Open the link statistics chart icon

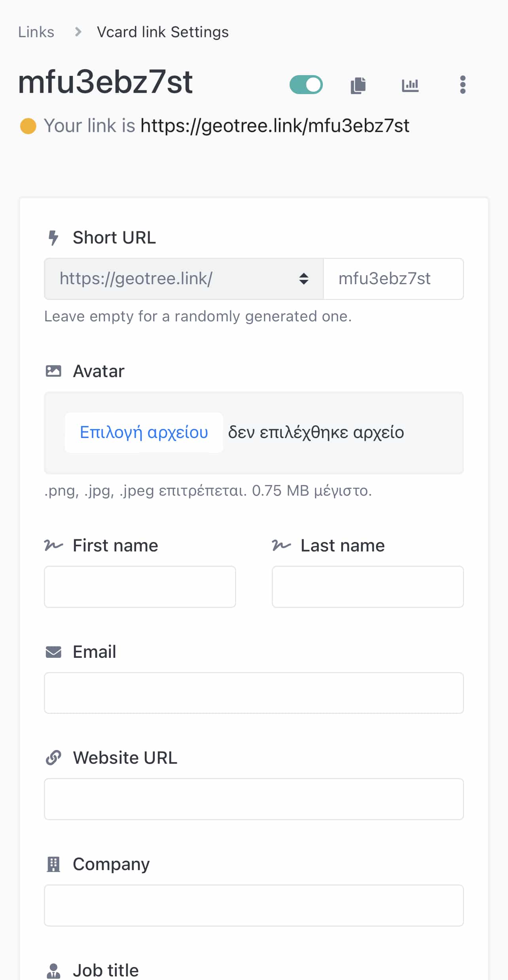pyautogui.click(x=410, y=85)
